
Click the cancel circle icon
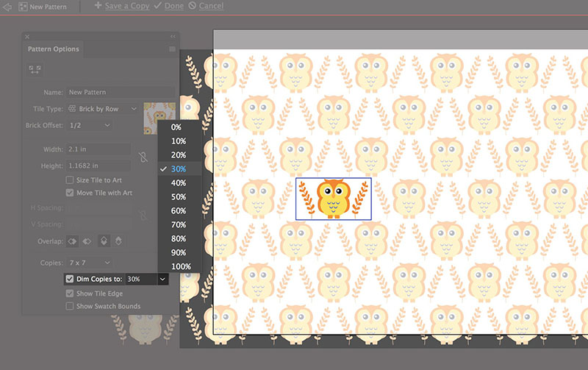[192, 5]
